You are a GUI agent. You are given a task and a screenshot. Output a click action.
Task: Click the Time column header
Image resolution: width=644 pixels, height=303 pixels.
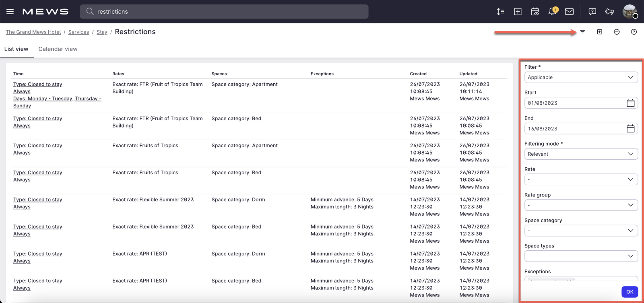coord(19,74)
